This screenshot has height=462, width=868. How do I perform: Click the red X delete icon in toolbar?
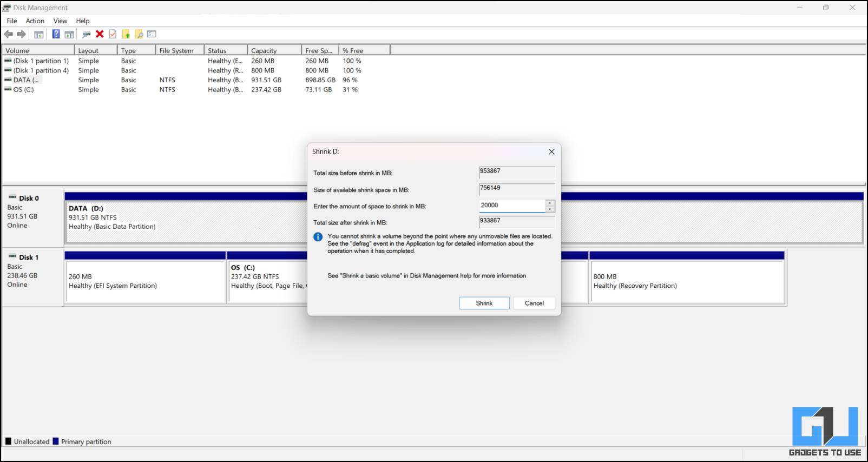(x=100, y=34)
